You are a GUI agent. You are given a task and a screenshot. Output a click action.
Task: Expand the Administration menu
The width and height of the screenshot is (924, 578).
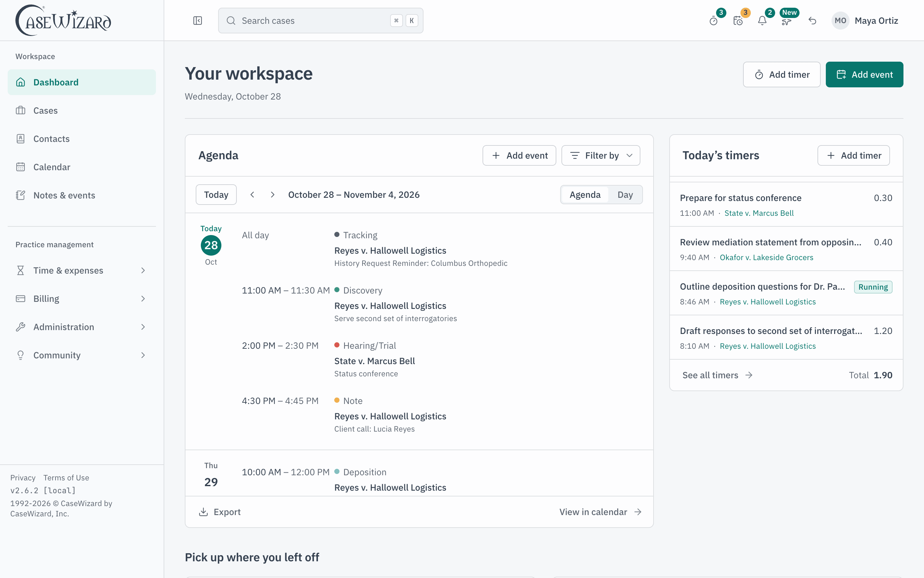[82, 327]
